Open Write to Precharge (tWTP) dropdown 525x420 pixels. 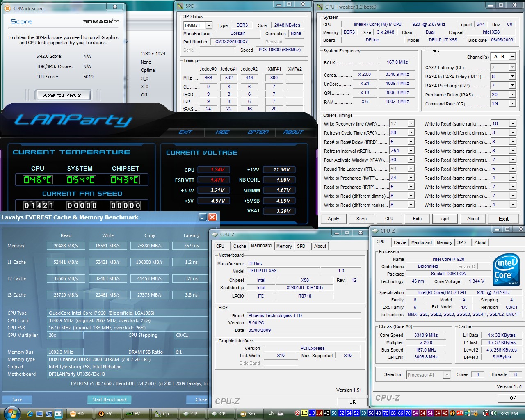411,178
